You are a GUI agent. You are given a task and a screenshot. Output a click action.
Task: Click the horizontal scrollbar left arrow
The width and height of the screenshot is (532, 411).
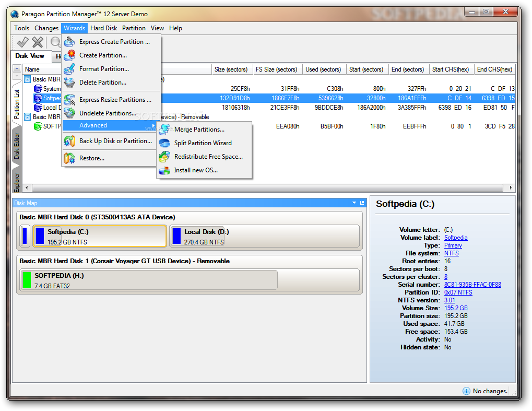(x=27, y=187)
